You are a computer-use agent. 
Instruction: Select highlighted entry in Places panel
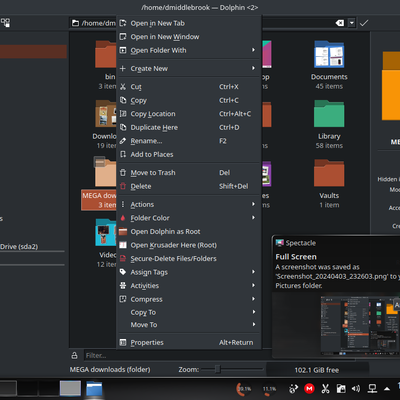pyautogui.click(x=33, y=52)
